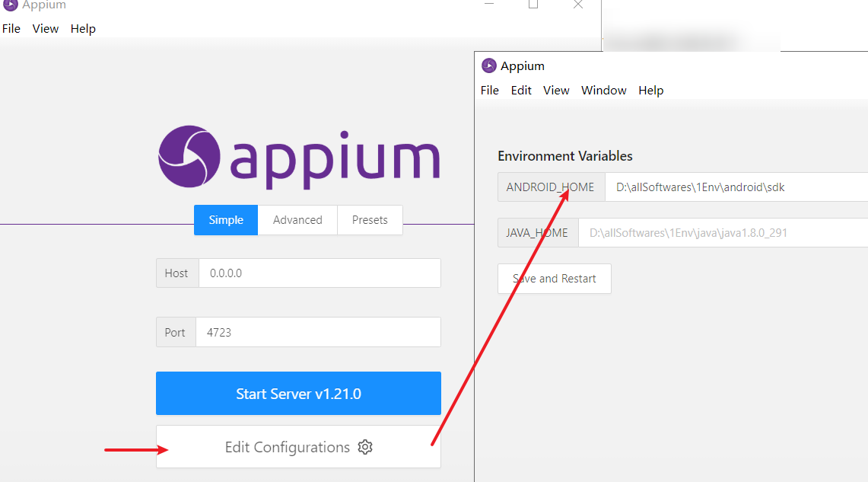868x482 pixels.
Task: Click the ANDROID_HOME path field
Action: (x=736, y=187)
